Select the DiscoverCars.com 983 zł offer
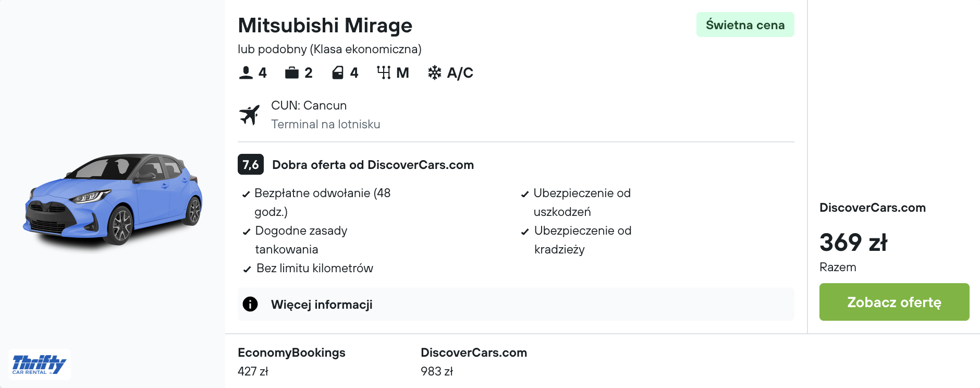 point(473,361)
